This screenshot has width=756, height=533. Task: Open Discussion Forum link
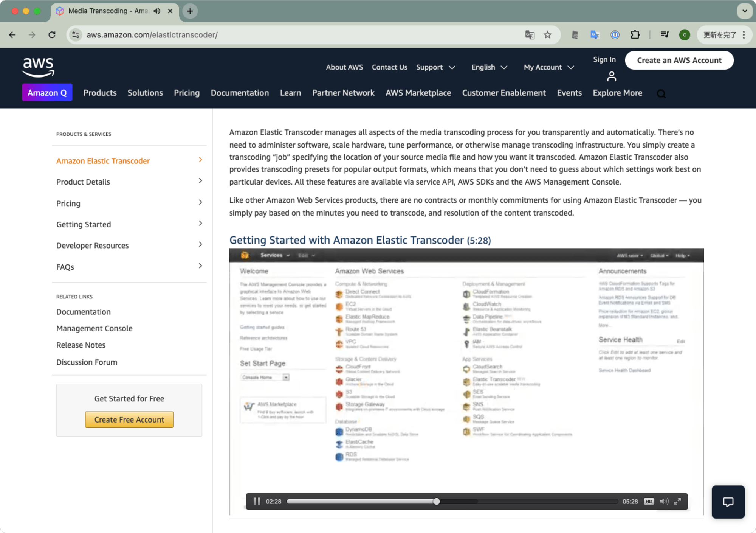[87, 362]
